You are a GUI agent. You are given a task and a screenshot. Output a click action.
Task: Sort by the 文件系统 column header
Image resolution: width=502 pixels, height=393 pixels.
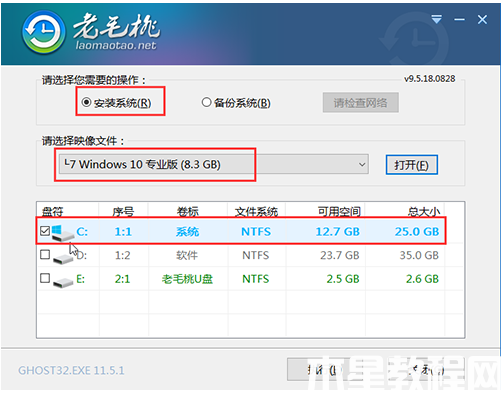pyautogui.click(x=256, y=211)
